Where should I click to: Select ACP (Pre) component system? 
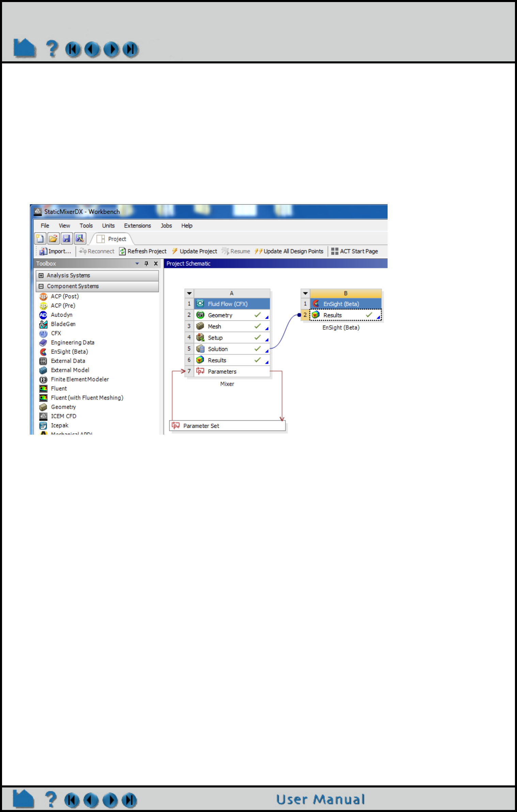63,305
